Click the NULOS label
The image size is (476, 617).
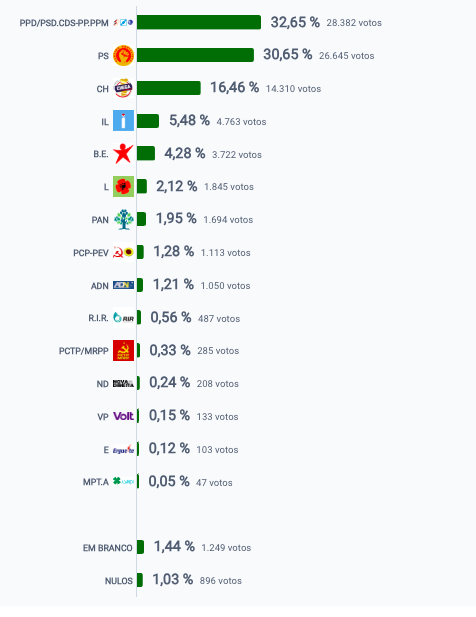click(x=118, y=581)
